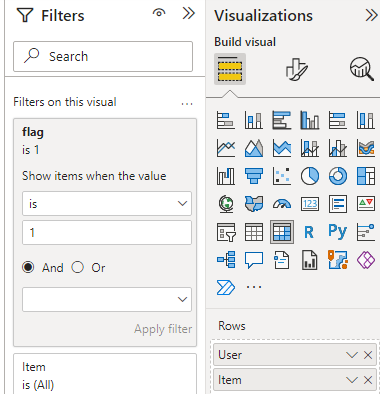Viewport: 380px width, 394px height.
Task: Open Get more visuals ellipsis
Action: pos(254,287)
